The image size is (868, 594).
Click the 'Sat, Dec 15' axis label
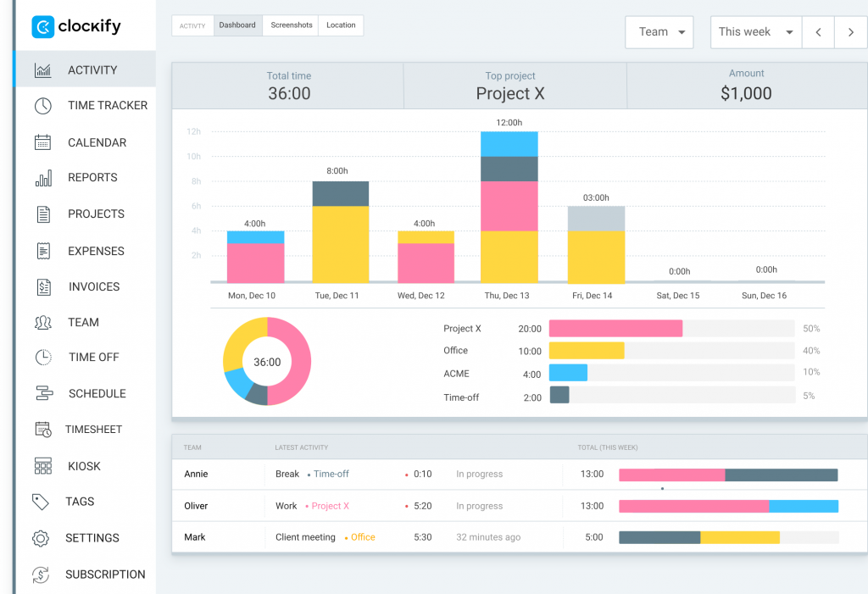678,296
